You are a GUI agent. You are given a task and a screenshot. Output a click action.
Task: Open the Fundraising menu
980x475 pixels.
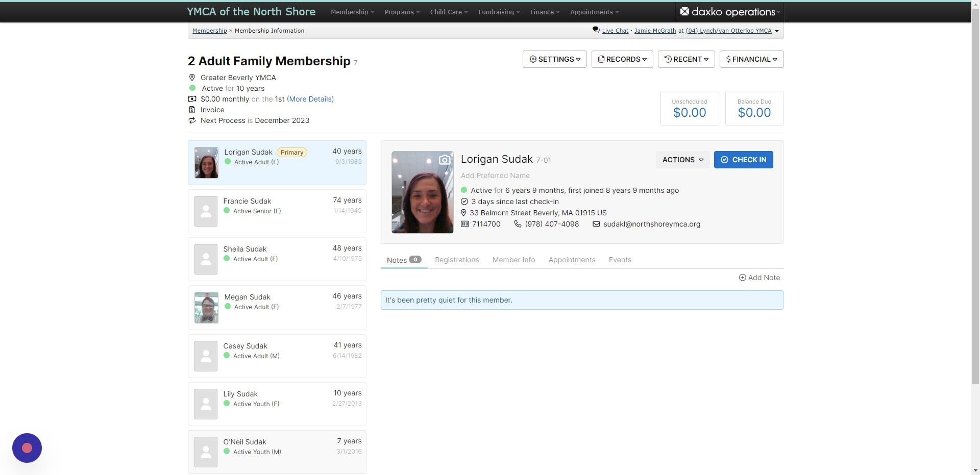[499, 12]
